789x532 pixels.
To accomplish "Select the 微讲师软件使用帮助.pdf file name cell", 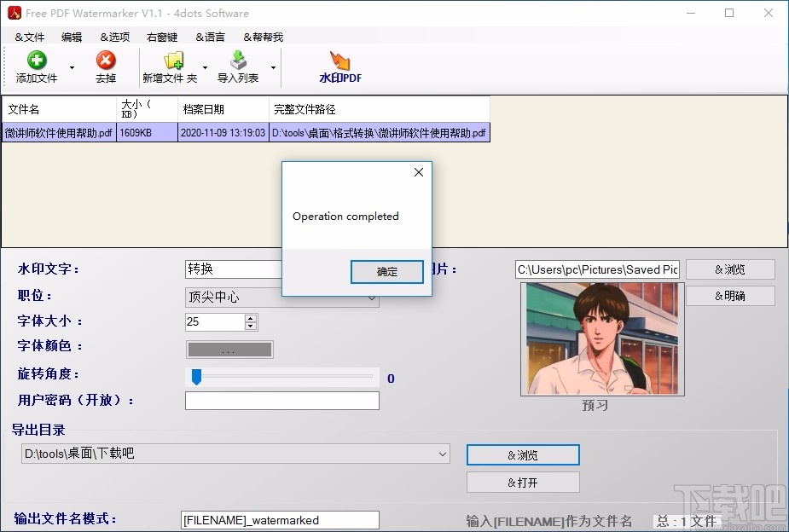I will coord(60,133).
